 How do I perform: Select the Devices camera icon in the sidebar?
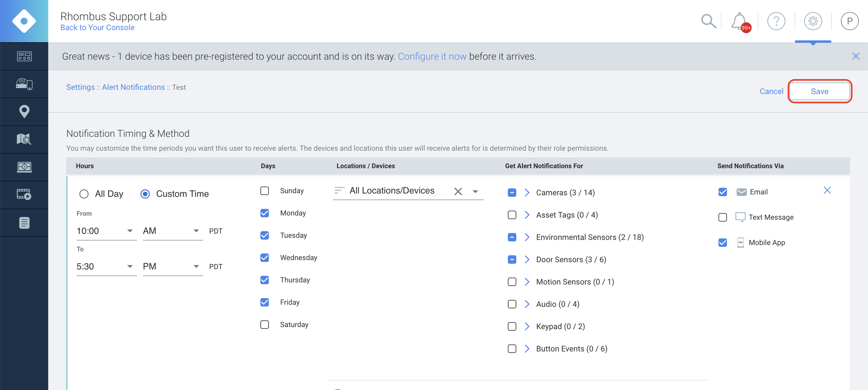[24, 83]
